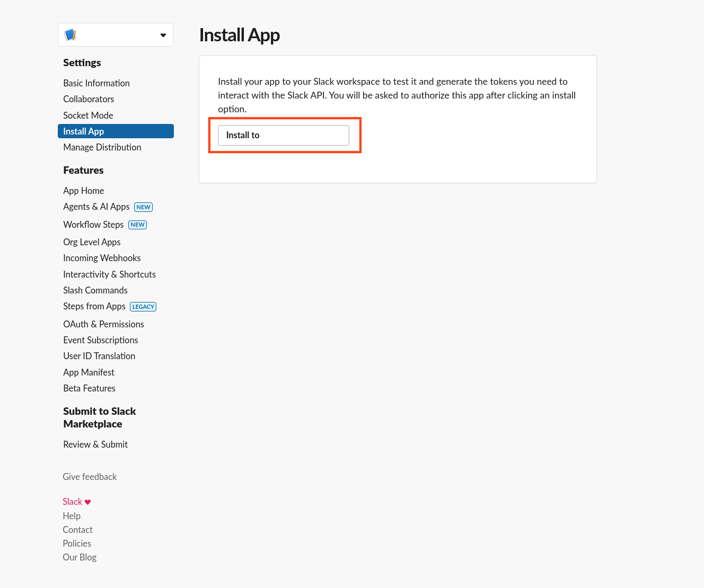Open Interactivity & Shortcuts settings
704x588 pixels.
109,274
